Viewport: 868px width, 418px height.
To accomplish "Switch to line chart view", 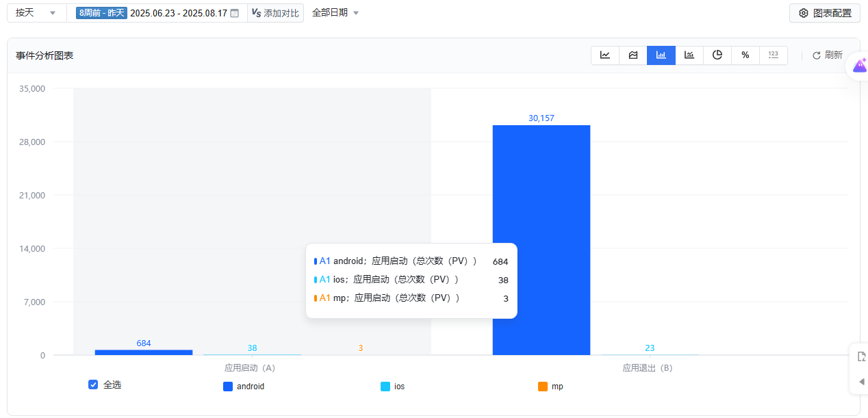I will [605, 55].
